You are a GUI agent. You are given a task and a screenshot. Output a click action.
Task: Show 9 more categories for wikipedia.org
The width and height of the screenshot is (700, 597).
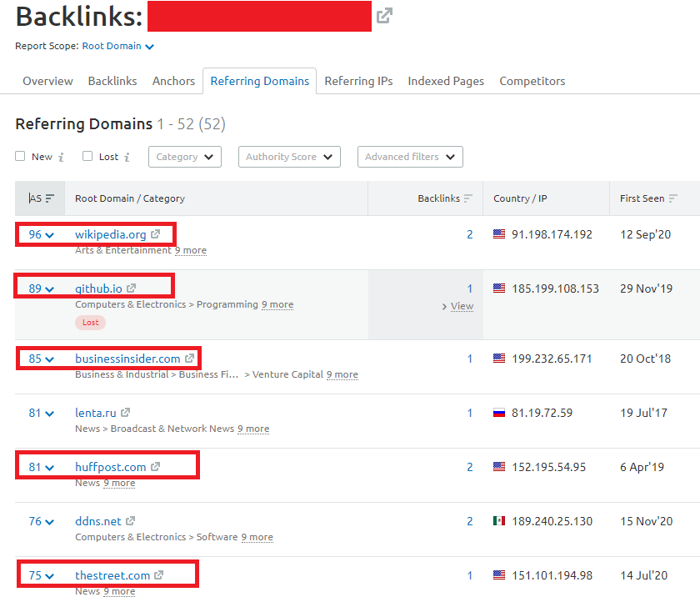pyautogui.click(x=191, y=250)
